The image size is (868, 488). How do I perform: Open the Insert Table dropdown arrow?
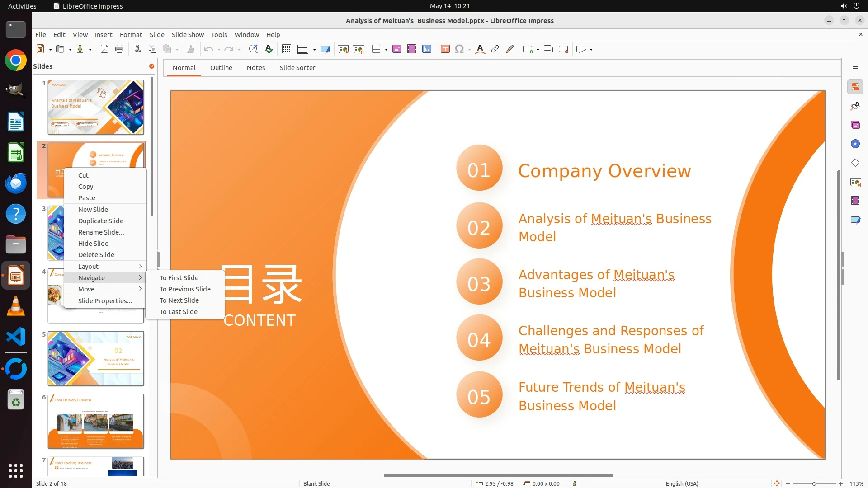[386, 49]
